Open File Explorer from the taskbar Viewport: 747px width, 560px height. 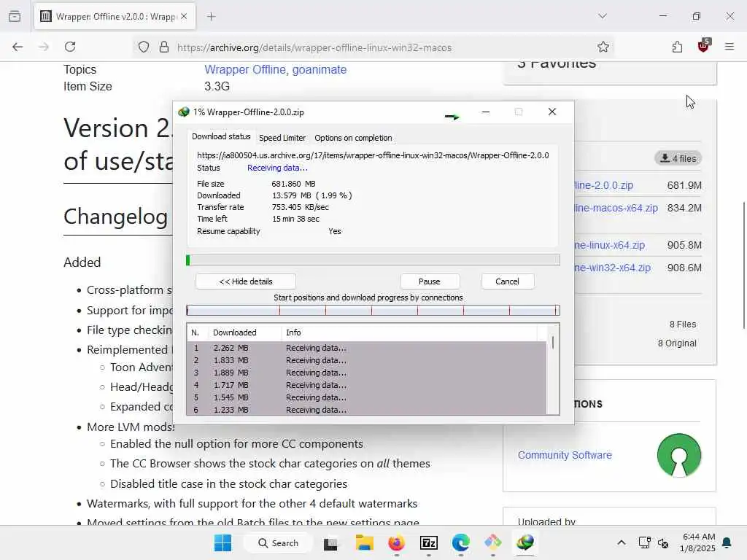[x=365, y=542]
